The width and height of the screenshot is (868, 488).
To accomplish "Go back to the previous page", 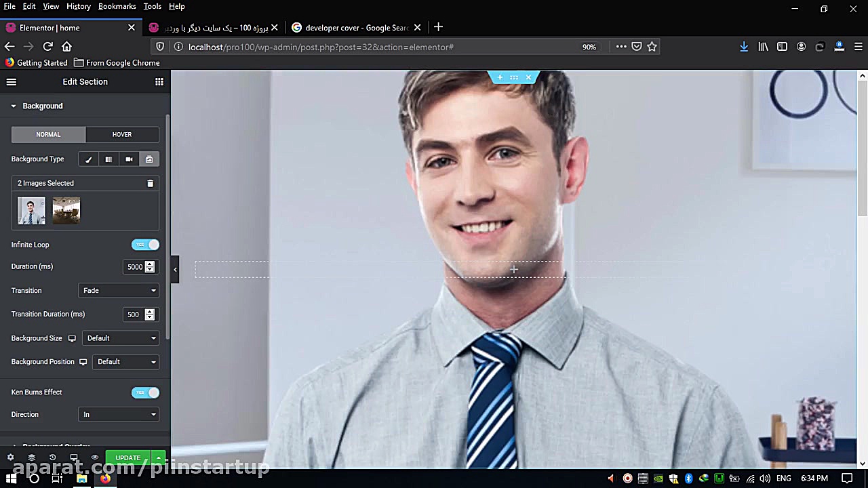I will pyautogui.click(x=9, y=47).
